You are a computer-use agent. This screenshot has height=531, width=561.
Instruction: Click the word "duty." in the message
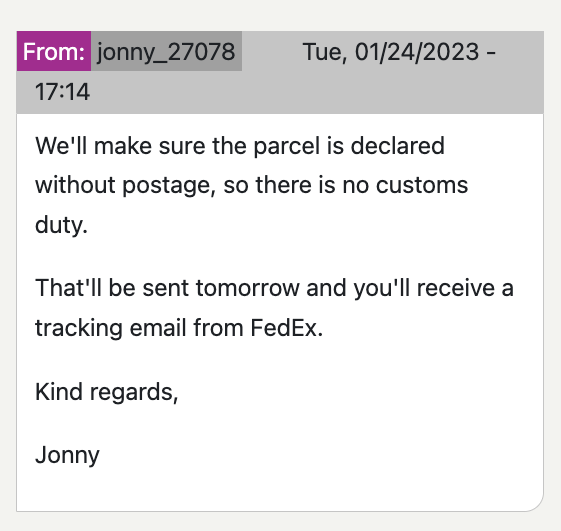pyautogui.click(x=61, y=225)
